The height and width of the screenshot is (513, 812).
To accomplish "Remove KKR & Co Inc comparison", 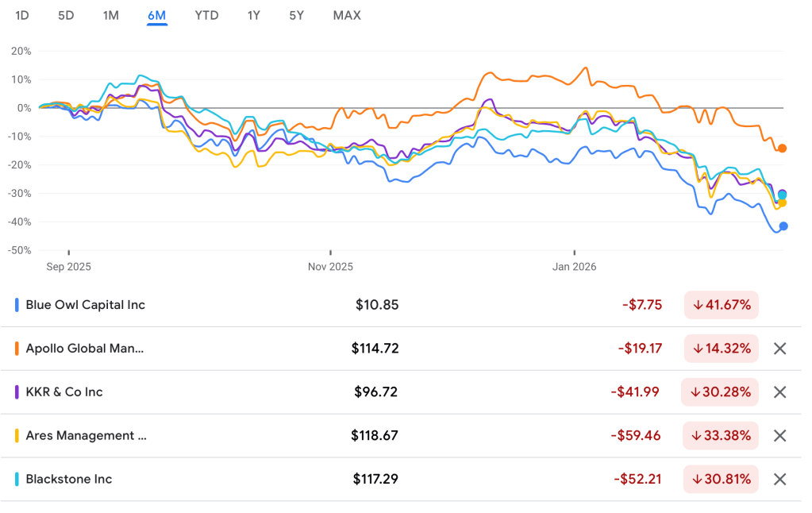I will 779,392.
